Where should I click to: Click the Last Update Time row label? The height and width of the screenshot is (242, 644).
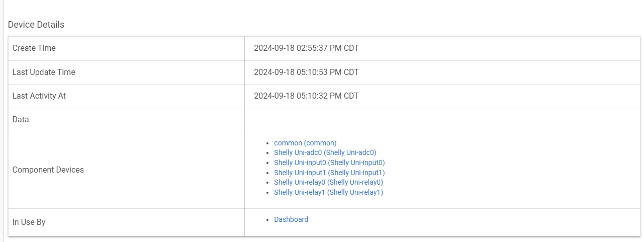[44, 72]
